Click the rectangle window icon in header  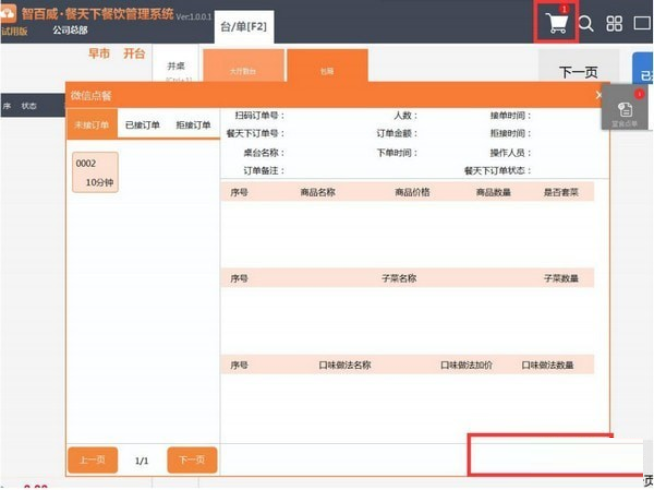pyautogui.click(x=642, y=23)
